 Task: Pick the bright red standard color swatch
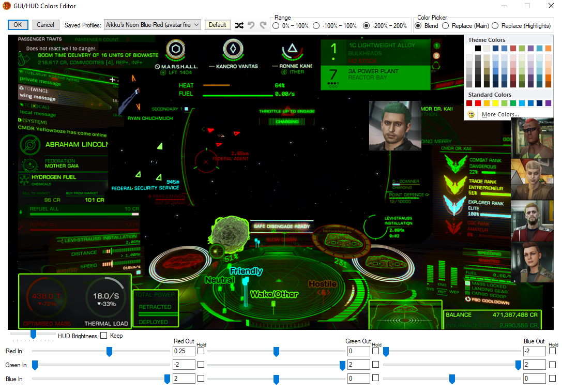tap(478, 103)
